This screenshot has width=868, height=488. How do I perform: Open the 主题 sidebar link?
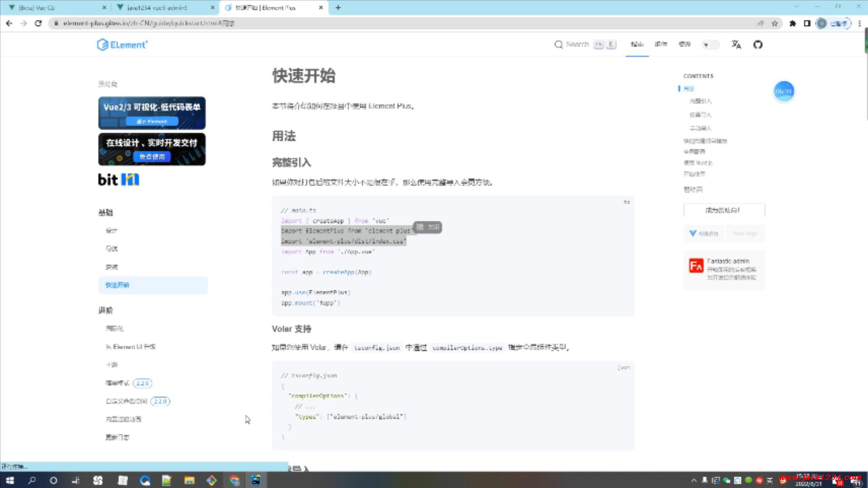click(x=111, y=365)
